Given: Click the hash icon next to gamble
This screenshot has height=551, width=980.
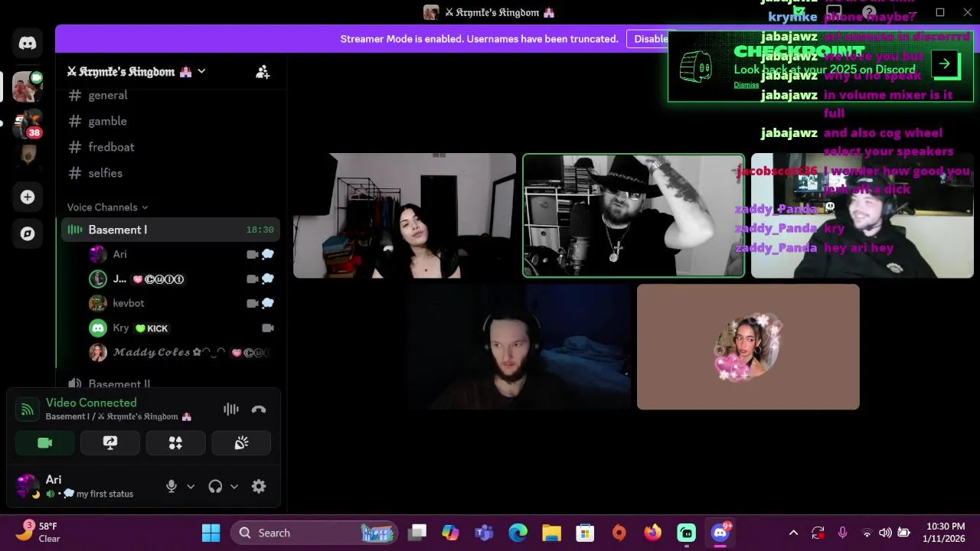Looking at the screenshot, I should 75,121.
